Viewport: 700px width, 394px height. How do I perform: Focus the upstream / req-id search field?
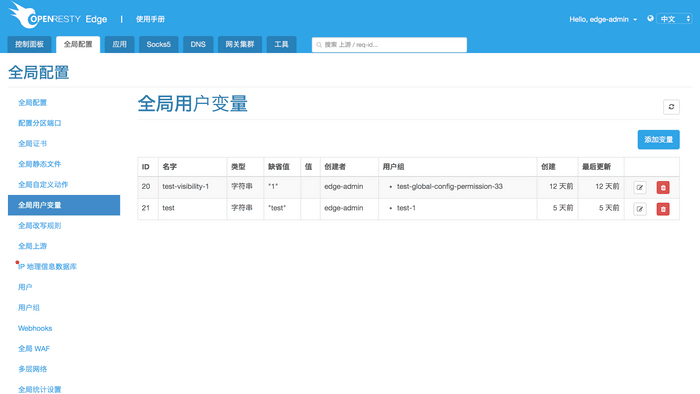tap(389, 45)
